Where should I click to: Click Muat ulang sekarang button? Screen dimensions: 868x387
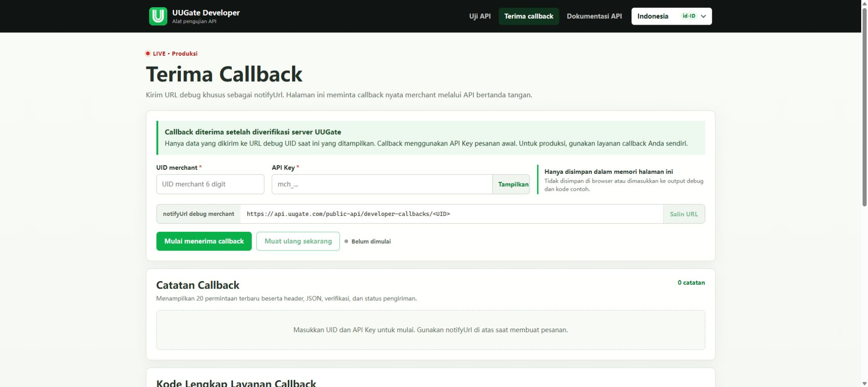298,241
